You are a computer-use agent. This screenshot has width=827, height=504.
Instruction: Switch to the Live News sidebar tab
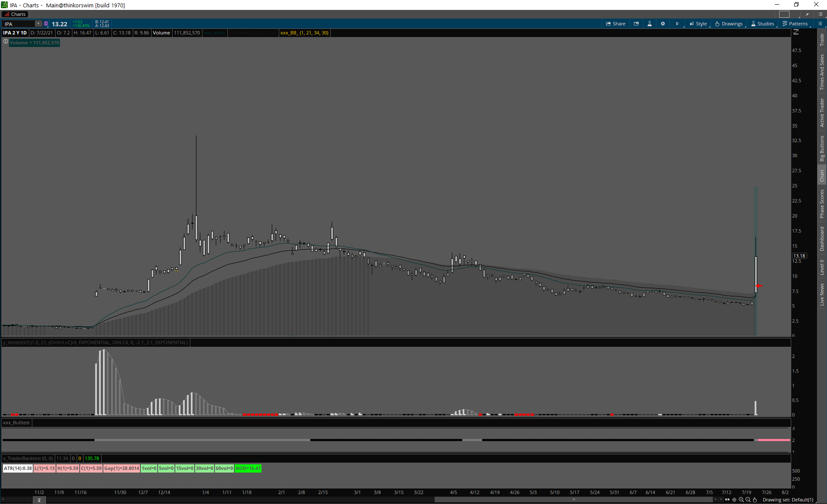pyautogui.click(x=822, y=295)
